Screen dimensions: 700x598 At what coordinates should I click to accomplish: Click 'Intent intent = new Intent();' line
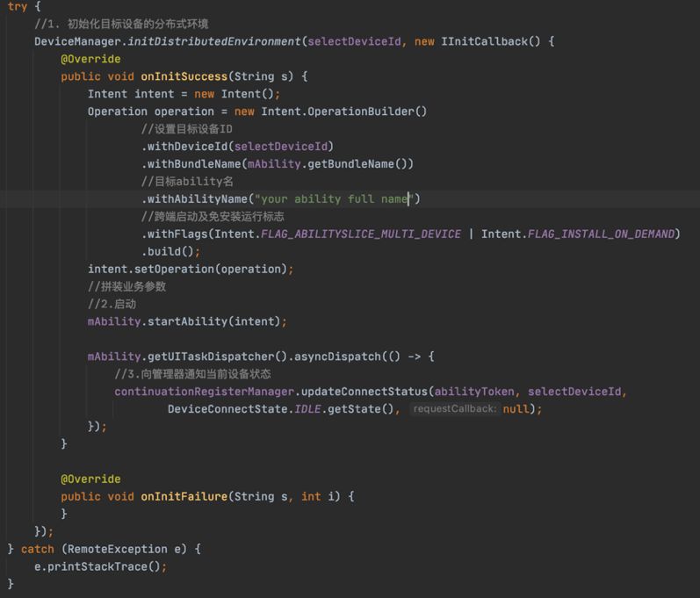184,94
